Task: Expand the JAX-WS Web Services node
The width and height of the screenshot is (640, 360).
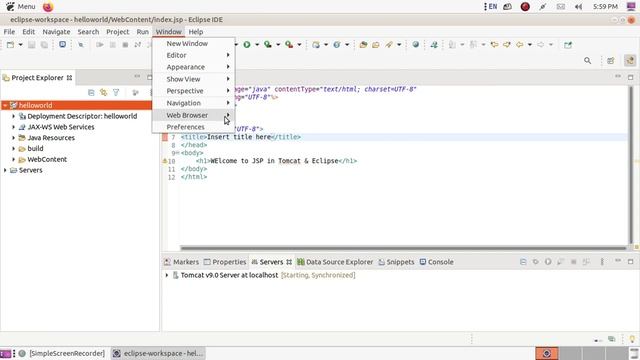Action: pos(13,127)
